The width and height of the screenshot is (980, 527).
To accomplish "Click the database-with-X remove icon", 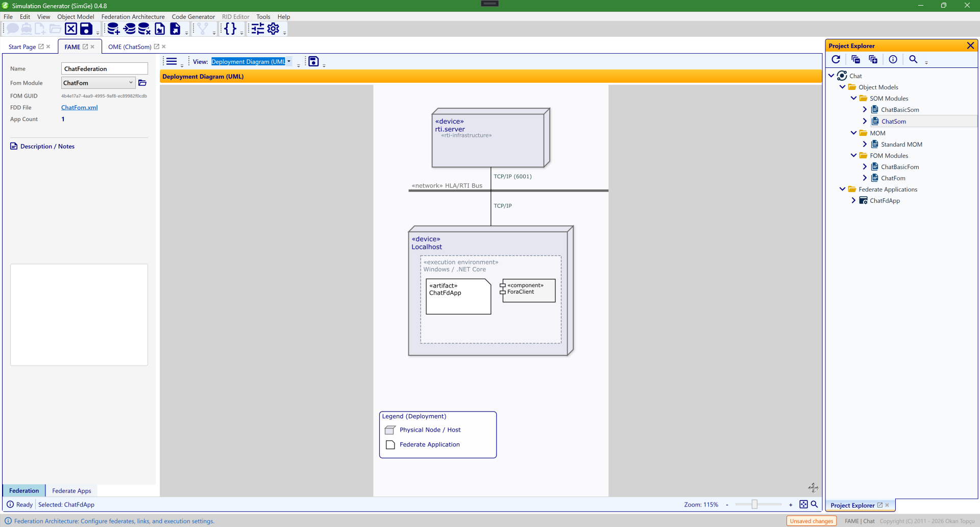I will tap(144, 29).
